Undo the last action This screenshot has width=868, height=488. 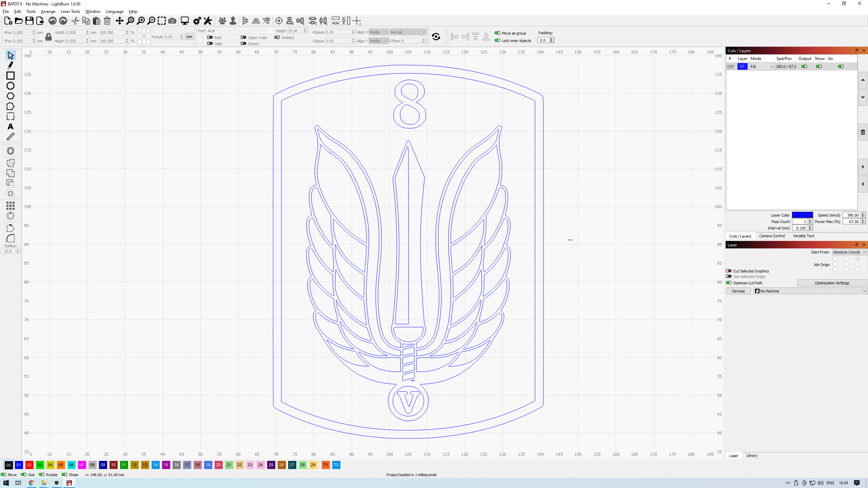52,21
